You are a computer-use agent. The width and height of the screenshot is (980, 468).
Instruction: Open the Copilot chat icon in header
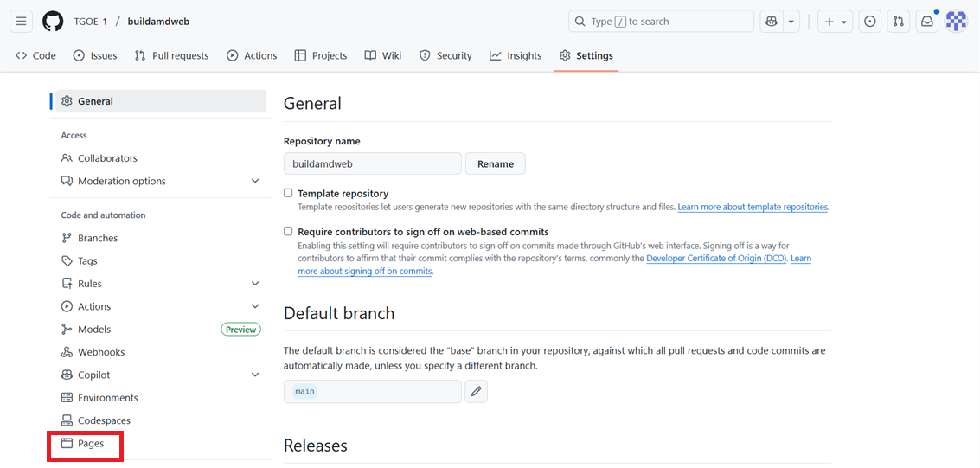click(771, 22)
